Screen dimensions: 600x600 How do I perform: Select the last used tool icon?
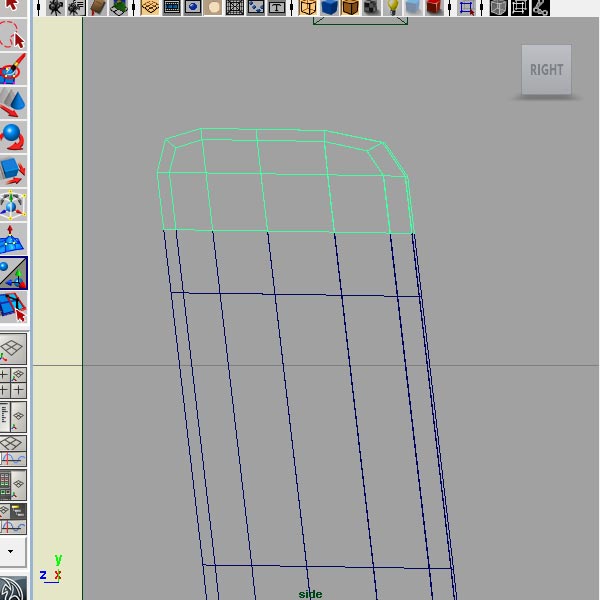coord(13,307)
